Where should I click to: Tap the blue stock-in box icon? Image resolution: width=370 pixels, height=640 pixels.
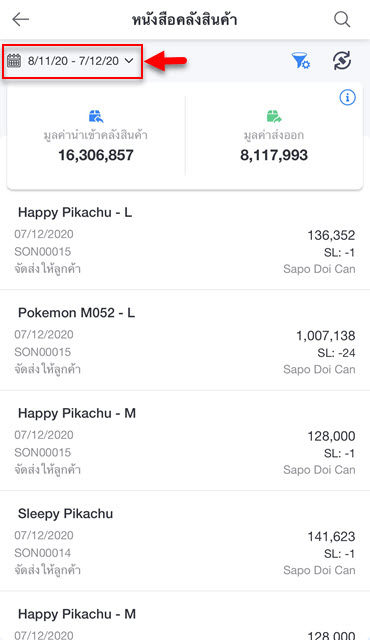[x=96, y=117]
